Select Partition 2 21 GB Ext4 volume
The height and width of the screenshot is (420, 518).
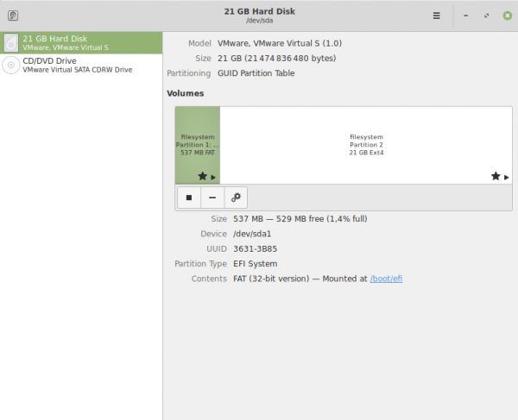pyautogui.click(x=366, y=145)
